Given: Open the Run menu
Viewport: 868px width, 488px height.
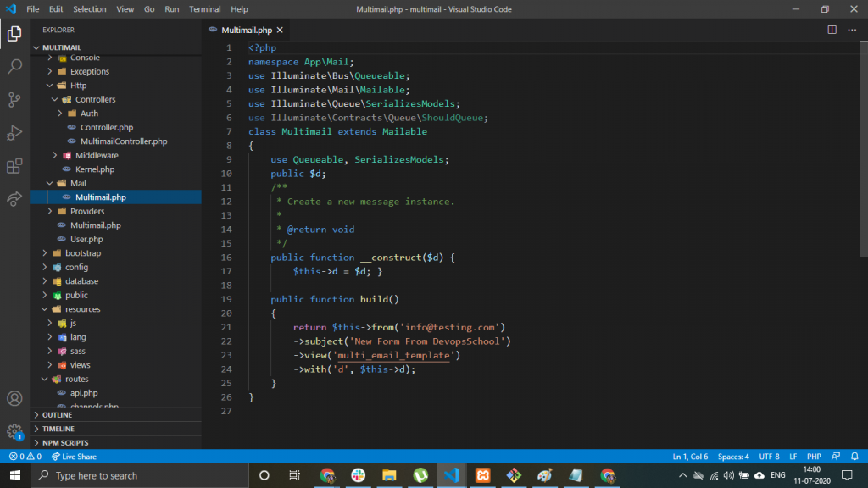Looking at the screenshot, I should 171,8.
